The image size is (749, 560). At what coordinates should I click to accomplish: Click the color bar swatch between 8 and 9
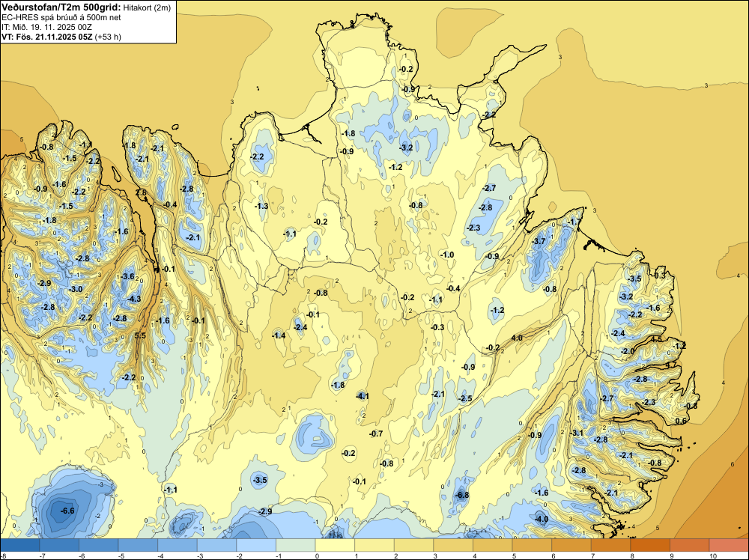click(651, 545)
